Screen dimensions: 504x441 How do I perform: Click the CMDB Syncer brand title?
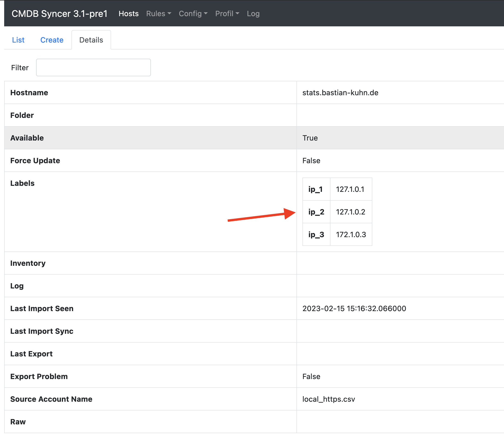pyautogui.click(x=59, y=14)
